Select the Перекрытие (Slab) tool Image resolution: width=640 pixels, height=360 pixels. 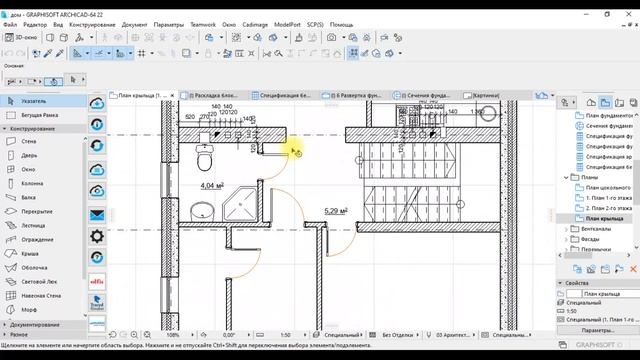click(x=43, y=211)
